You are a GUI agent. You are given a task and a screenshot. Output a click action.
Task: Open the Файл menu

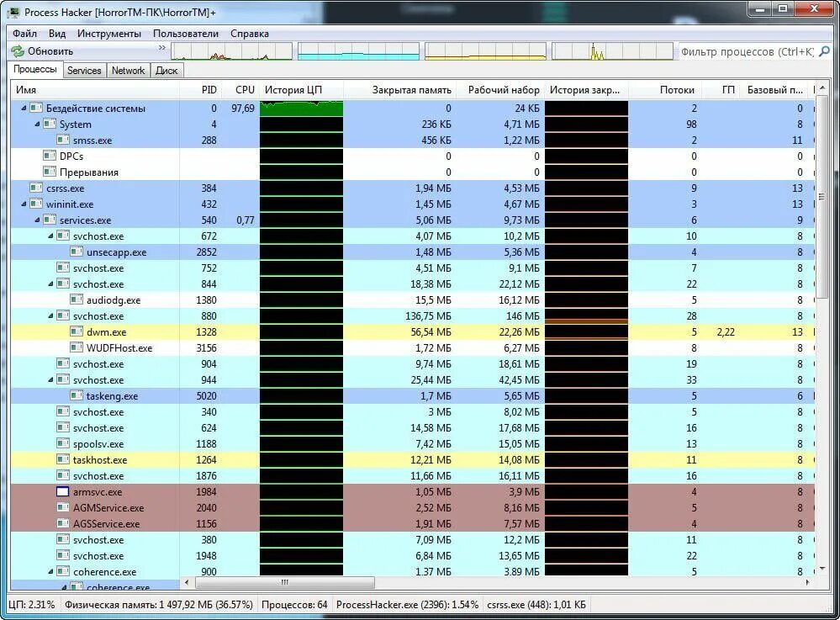point(24,33)
